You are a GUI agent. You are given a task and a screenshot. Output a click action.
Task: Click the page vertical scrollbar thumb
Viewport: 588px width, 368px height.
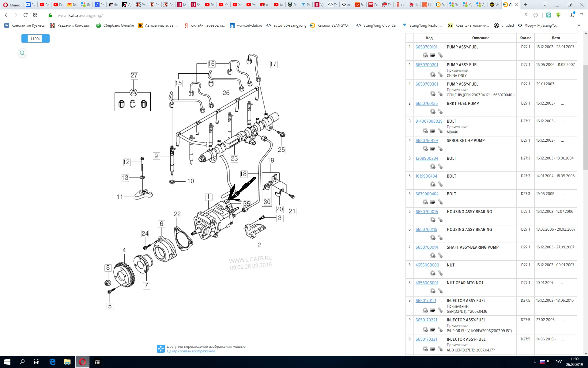coord(586,117)
